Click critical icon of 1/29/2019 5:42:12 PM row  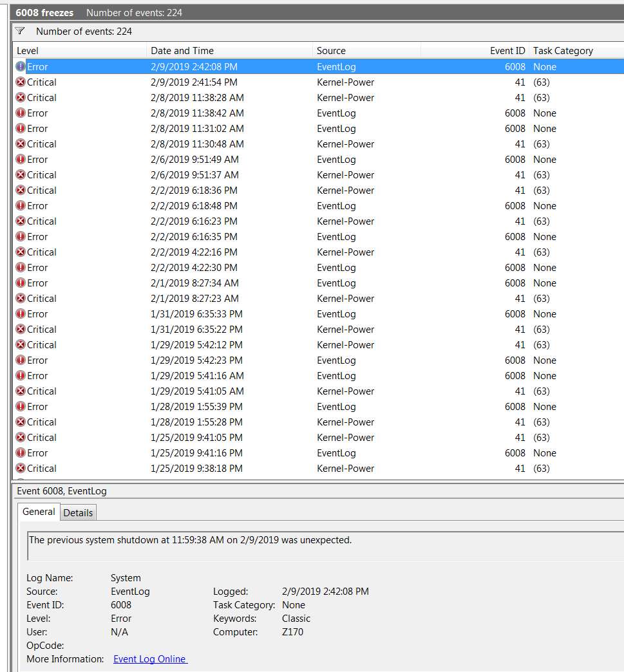click(x=21, y=344)
